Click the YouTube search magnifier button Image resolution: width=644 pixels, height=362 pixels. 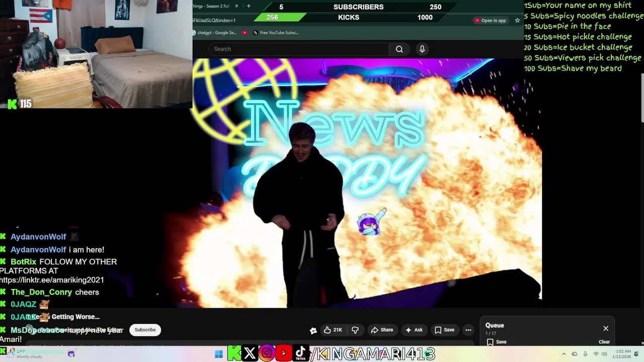click(399, 49)
